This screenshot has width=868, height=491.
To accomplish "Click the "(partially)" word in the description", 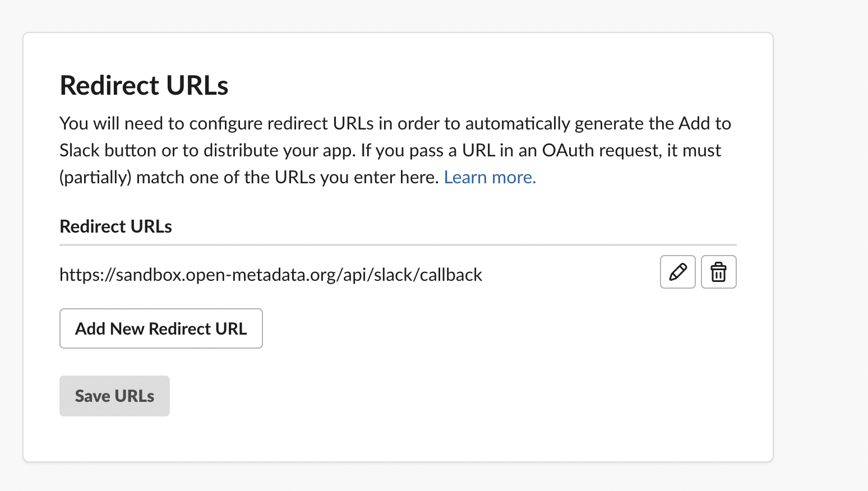I will point(95,178).
